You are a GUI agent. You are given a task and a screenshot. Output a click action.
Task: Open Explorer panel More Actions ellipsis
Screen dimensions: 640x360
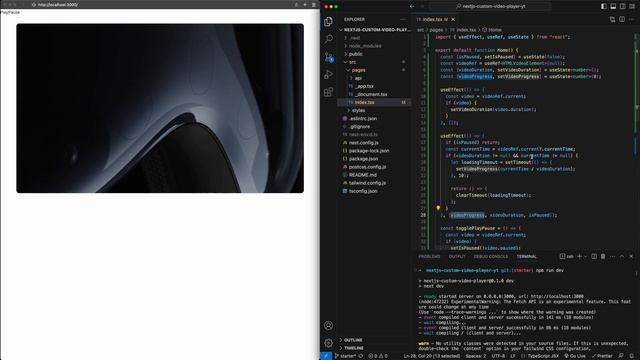(x=403, y=19)
